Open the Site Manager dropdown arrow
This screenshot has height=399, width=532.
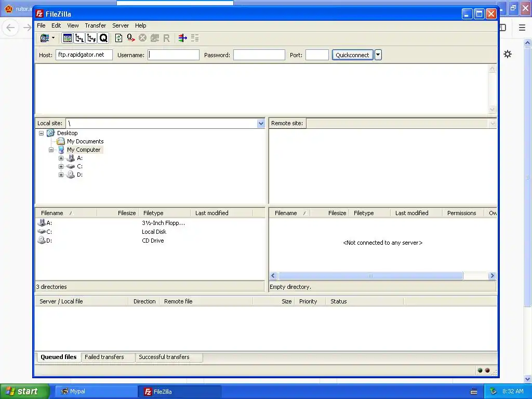tap(54, 37)
